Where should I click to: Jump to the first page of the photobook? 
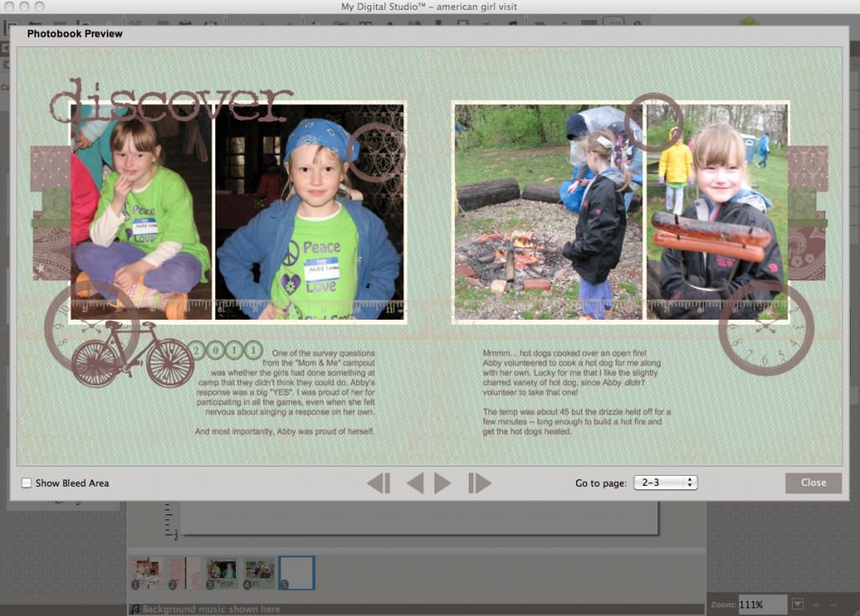click(x=379, y=483)
